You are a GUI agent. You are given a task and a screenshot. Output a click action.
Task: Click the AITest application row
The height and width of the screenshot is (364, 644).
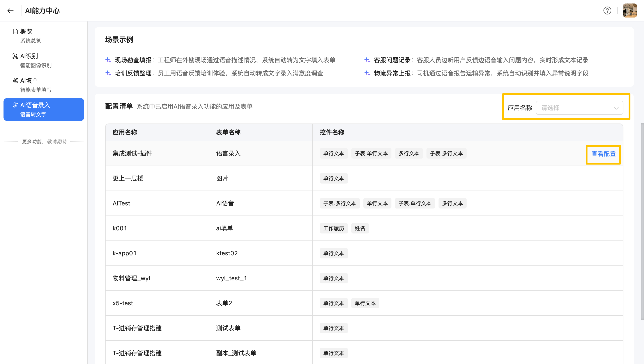pyautogui.click(x=121, y=203)
